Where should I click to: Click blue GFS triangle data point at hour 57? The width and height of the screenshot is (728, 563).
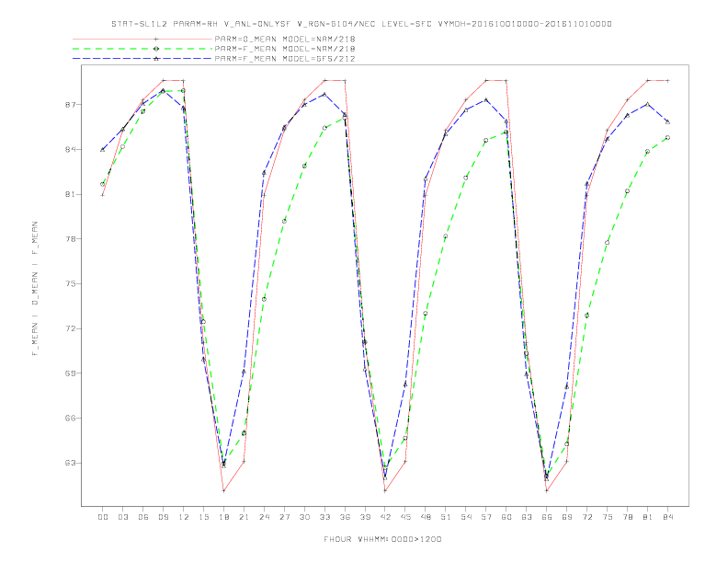point(486,100)
